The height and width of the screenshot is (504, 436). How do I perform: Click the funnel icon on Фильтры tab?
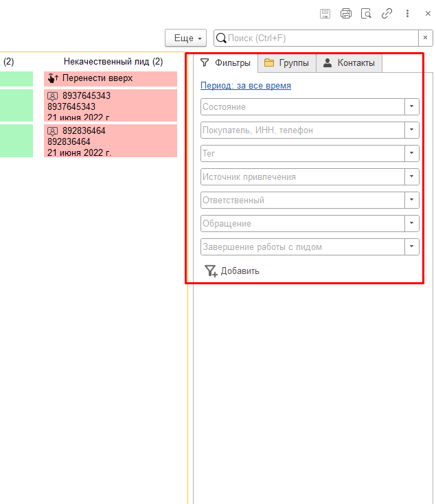point(205,62)
